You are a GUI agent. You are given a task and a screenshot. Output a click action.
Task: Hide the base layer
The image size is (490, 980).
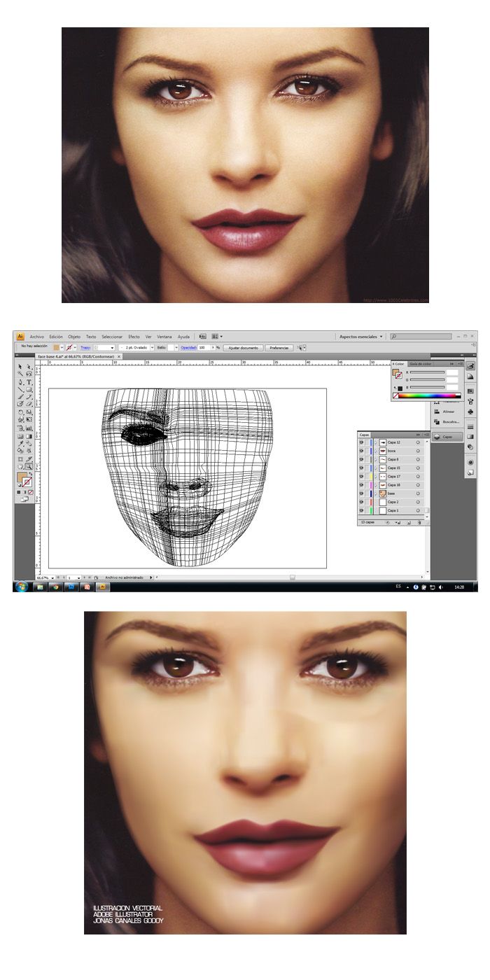coord(361,493)
